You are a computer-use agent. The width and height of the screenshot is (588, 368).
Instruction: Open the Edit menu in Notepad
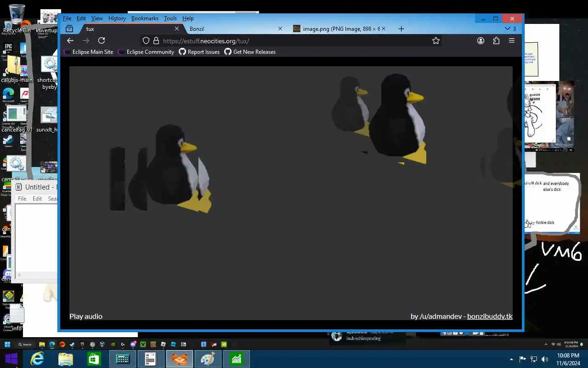tap(37, 199)
